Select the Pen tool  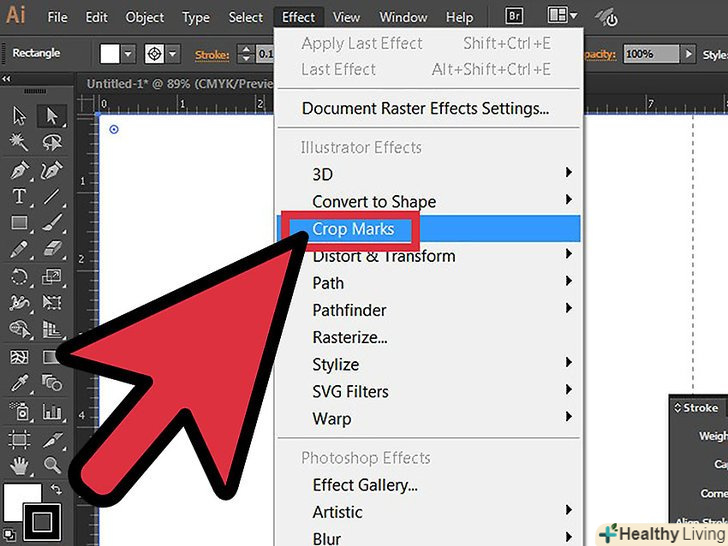(19, 170)
